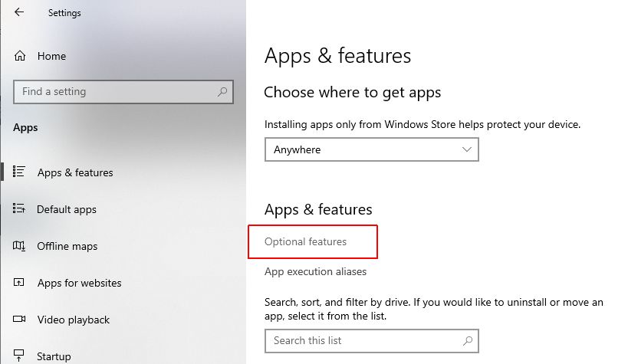628x364 pixels.
Task: Open Startup section
Action: pyautogui.click(x=54, y=356)
